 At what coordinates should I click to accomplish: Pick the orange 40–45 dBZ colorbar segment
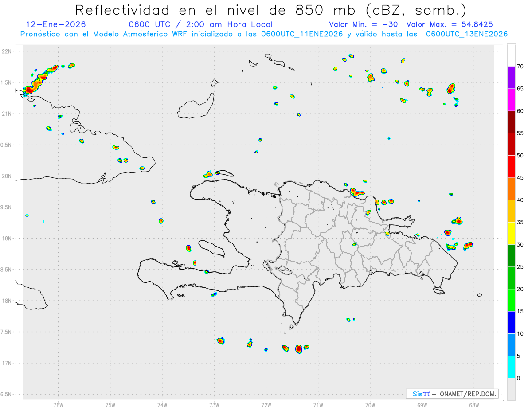(511, 189)
